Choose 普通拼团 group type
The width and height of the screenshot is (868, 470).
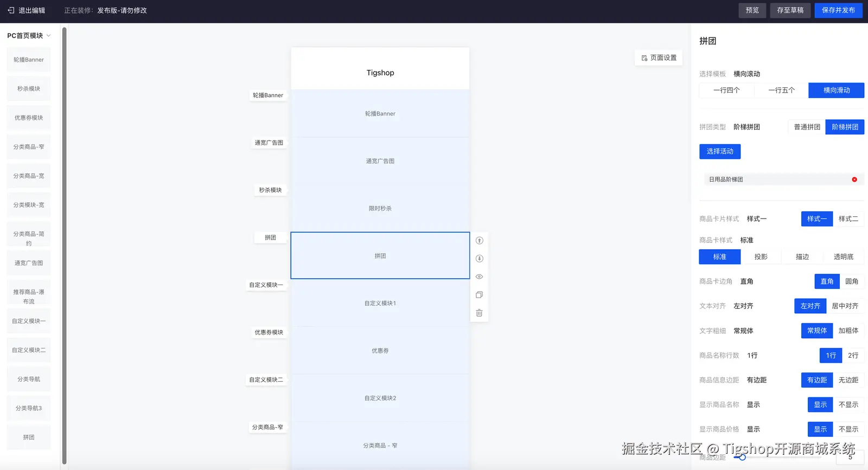coord(807,127)
